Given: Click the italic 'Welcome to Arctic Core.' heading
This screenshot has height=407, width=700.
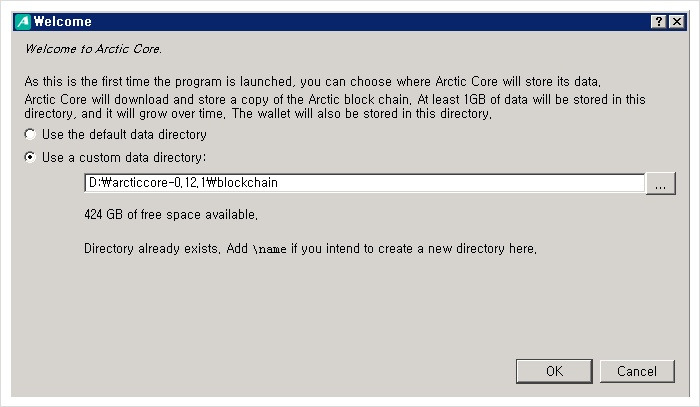Looking at the screenshot, I should [93, 49].
